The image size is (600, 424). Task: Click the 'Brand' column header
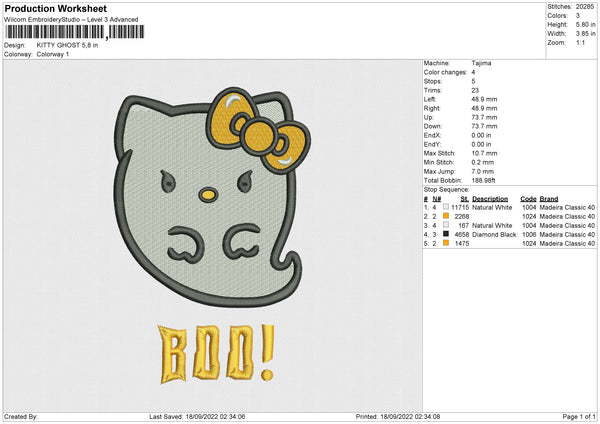(549, 199)
